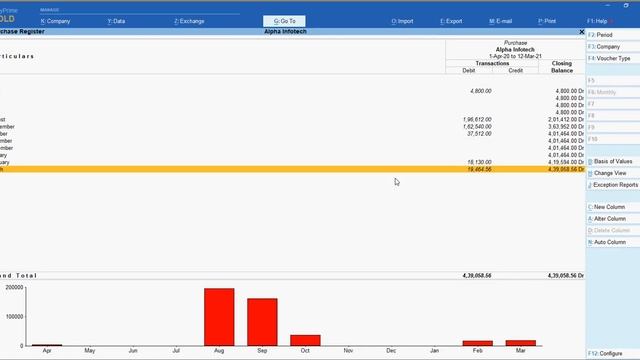Open F12 Configure
Viewport: 640px width, 360px height.
point(613,353)
